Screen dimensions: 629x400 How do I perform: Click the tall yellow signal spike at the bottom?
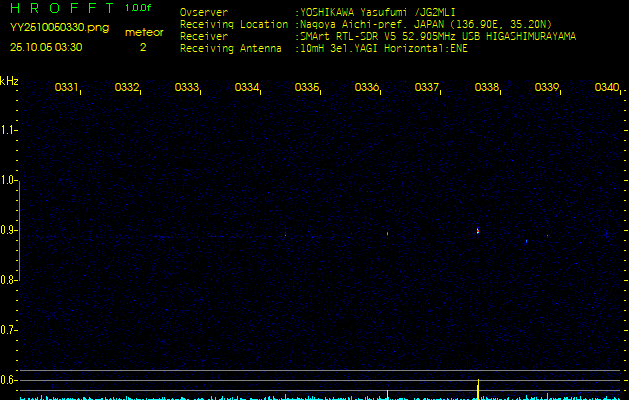478,389
